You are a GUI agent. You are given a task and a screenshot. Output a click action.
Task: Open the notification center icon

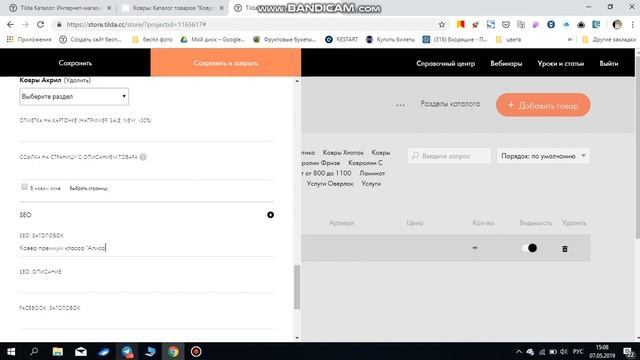click(x=629, y=351)
